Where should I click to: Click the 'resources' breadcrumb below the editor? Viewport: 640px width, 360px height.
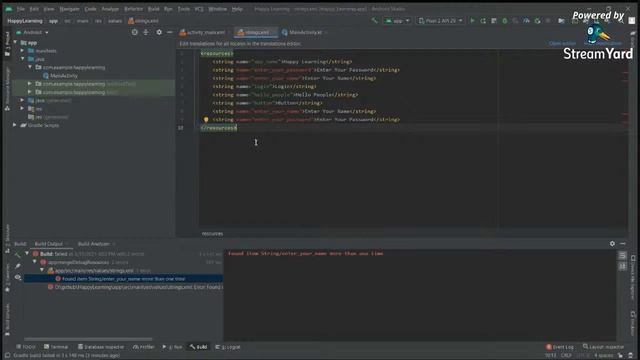point(212,234)
